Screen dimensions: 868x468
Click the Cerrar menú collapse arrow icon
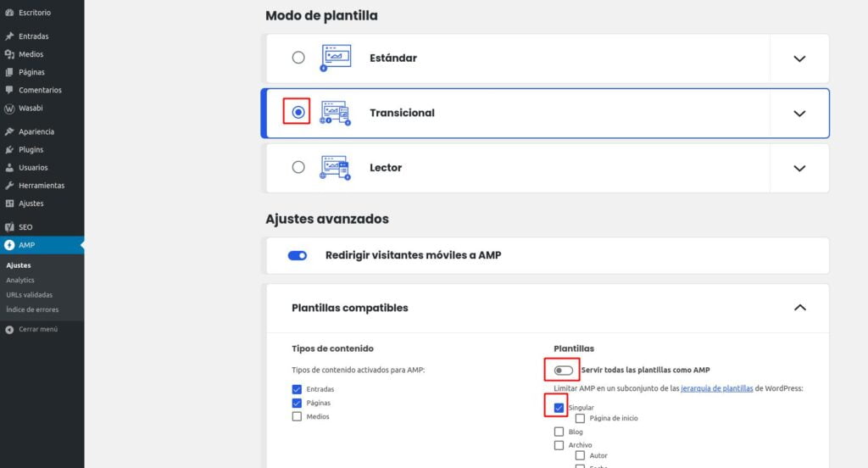point(9,330)
